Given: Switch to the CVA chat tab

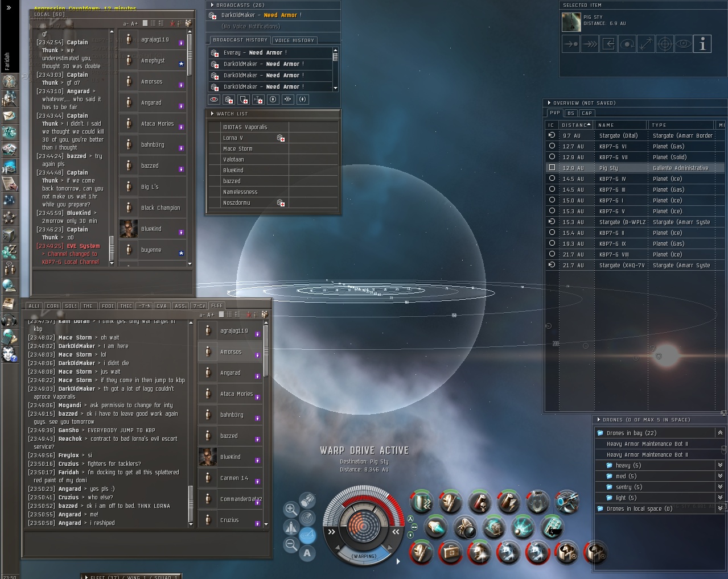Looking at the screenshot, I should 162,306.
